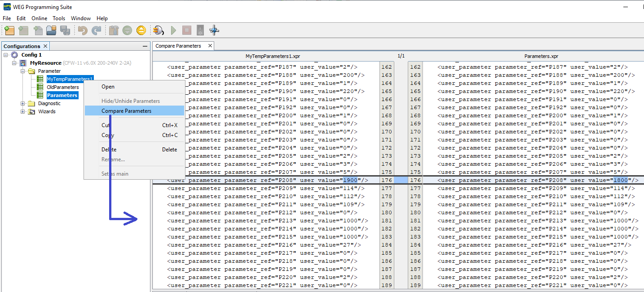Minimize the Configurations panel
Image resolution: width=644 pixels, height=292 pixels.
click(145, 46)
